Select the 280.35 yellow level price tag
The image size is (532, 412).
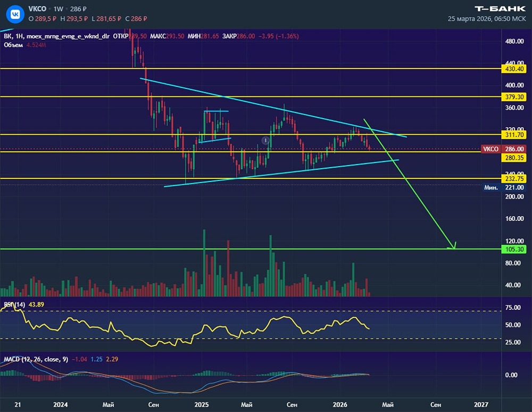514,158
